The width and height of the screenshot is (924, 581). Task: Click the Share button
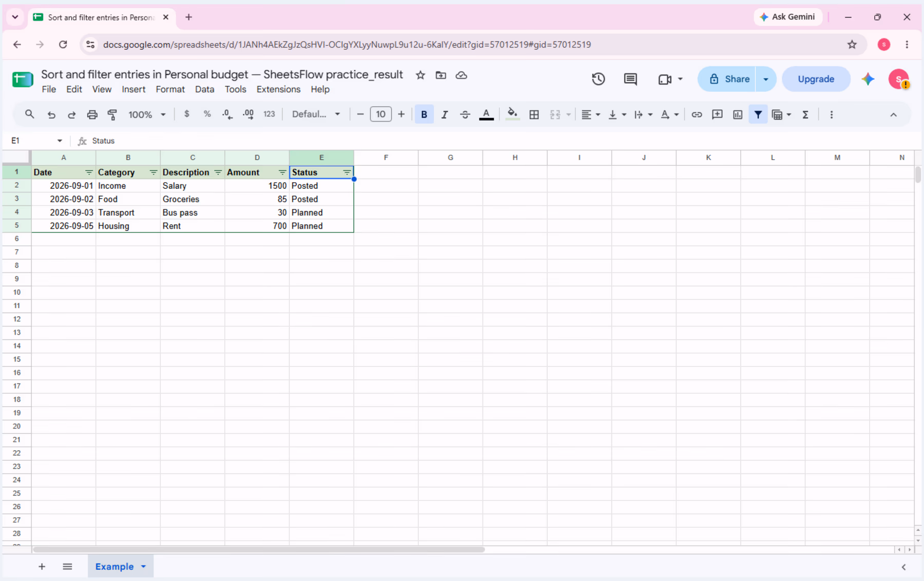point(727,79)
